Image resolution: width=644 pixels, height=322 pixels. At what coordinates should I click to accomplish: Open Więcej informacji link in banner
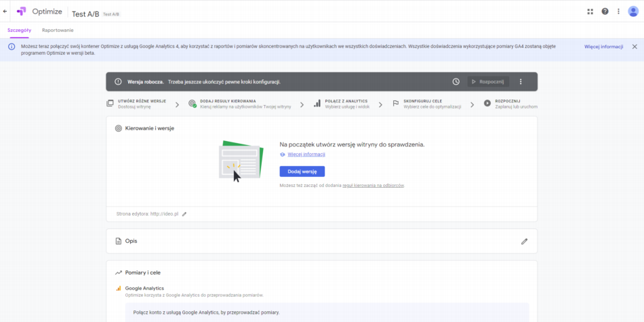(603, 47)
